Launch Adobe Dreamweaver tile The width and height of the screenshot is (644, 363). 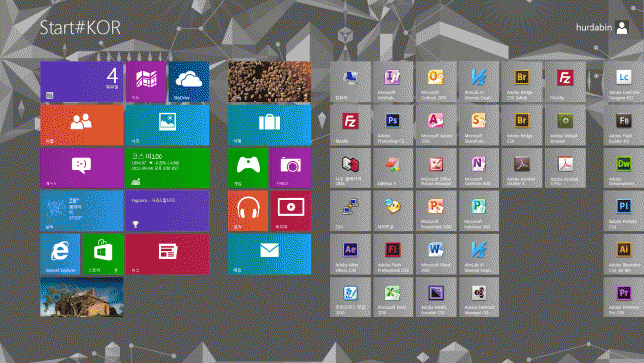pos(624,169)
